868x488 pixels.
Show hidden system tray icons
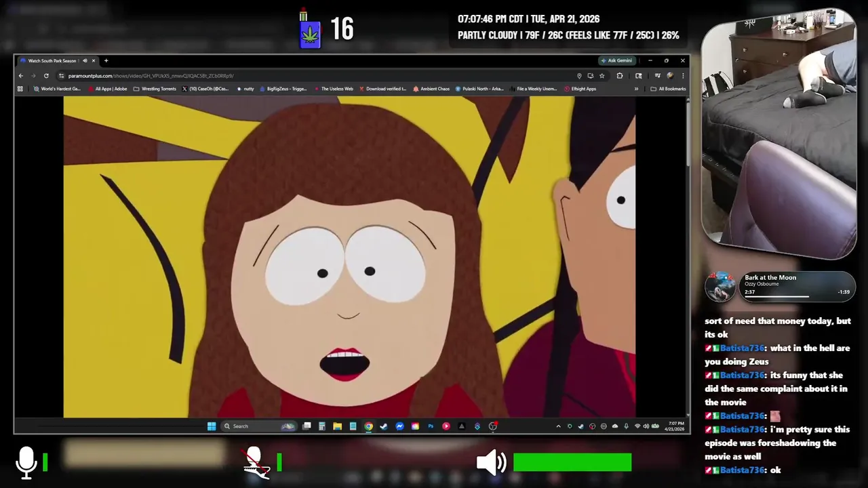[558, 426]
